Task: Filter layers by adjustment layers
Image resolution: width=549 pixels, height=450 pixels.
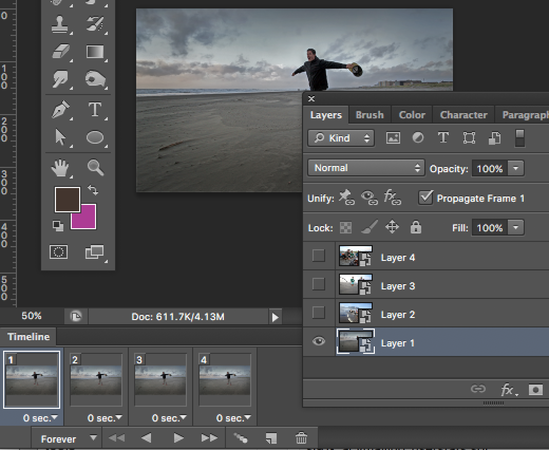Action: pos(418,138)
